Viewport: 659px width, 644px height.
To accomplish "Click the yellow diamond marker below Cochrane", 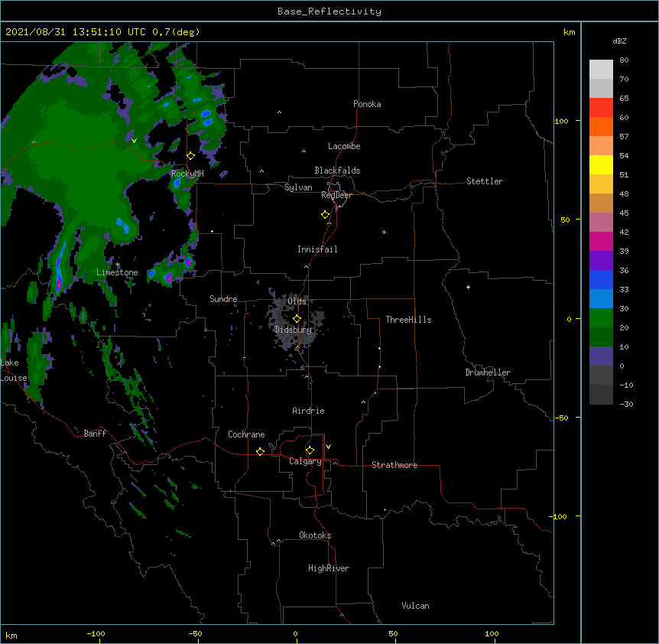I will 260,451.
